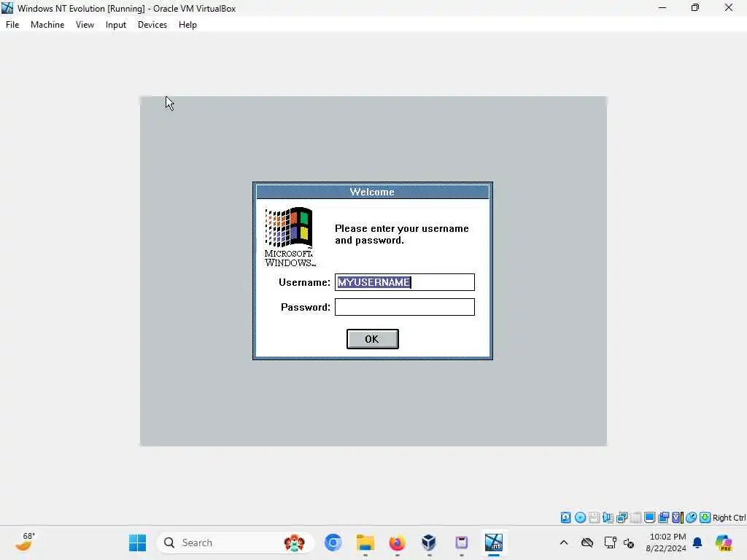Click the floppy disk status icon
The height and width of the screenshot is (560, 747).
594,518
